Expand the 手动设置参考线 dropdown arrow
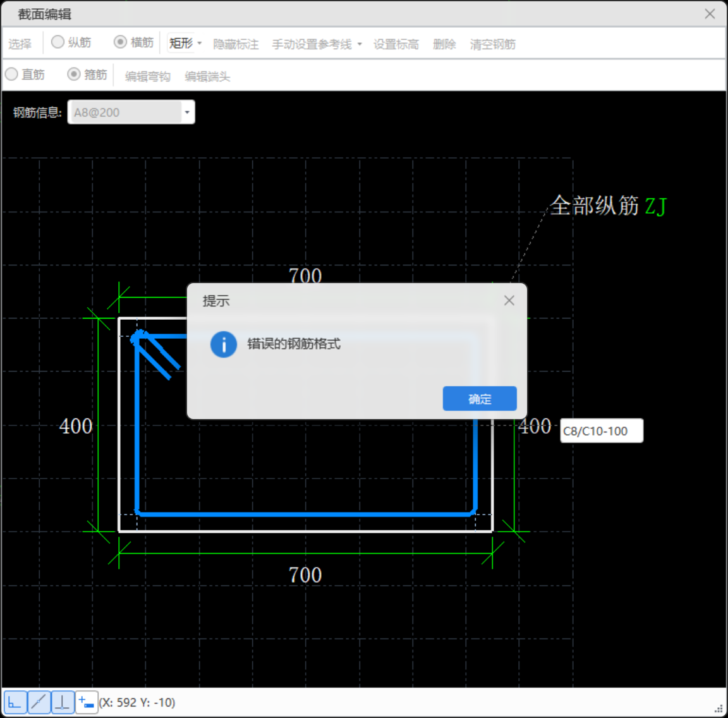This screenshot has height=718, width=728. pos(360,44)
